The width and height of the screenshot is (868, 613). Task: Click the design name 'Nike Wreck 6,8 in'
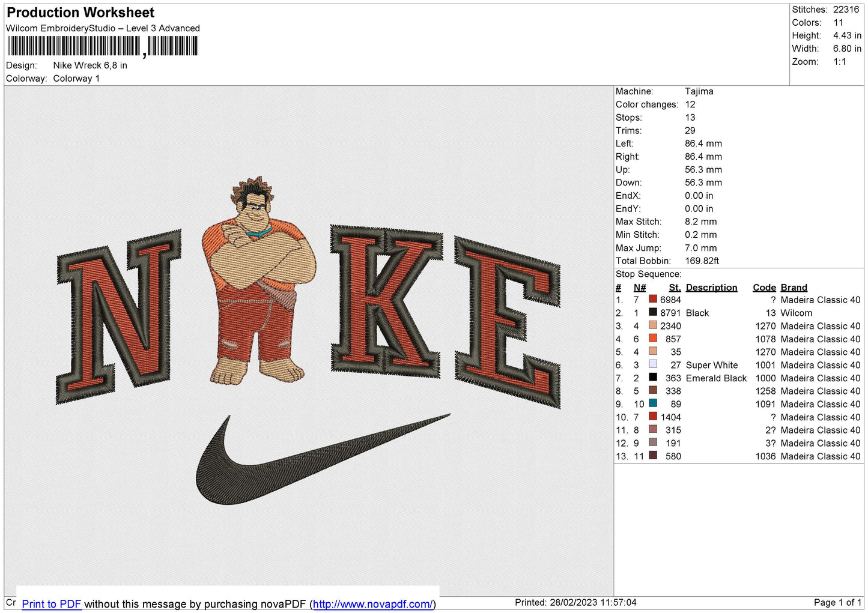90,65
